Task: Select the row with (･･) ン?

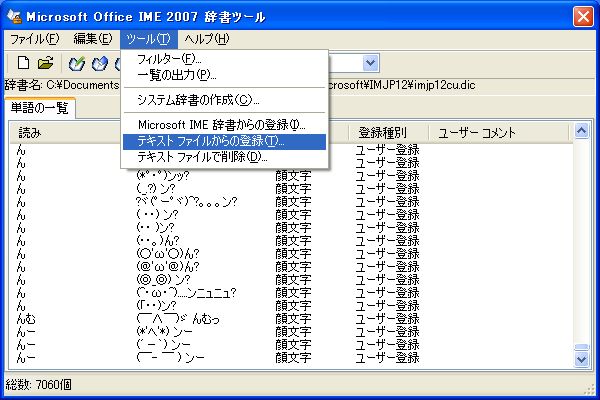Action: click(292, 215)
